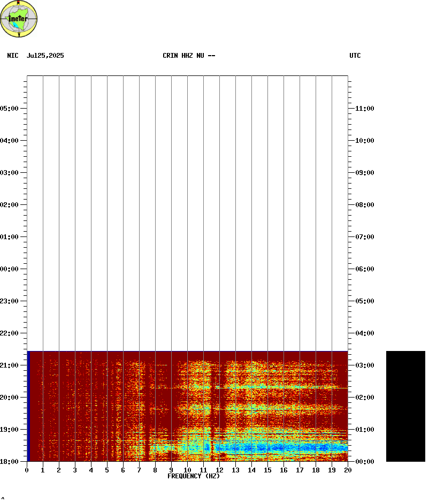This screenshot has width=429, height=504.
Task: Click the 05:00 UTC time label on right
Action: (x=365, y=302)
